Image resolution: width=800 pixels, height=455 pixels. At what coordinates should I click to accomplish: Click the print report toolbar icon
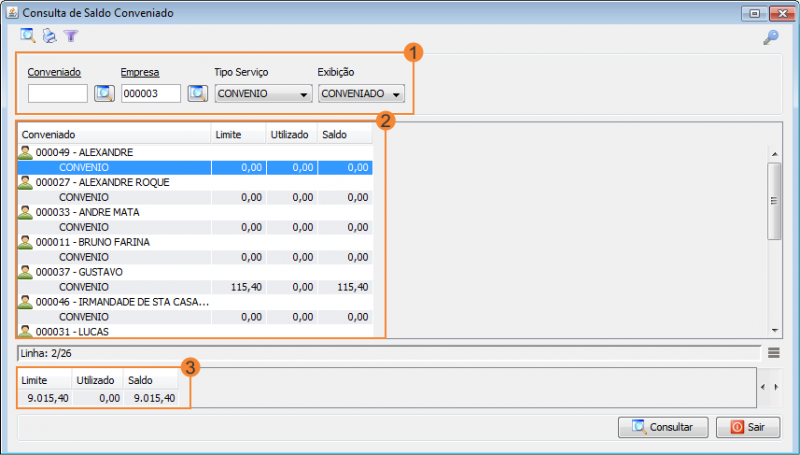(49, 36)
